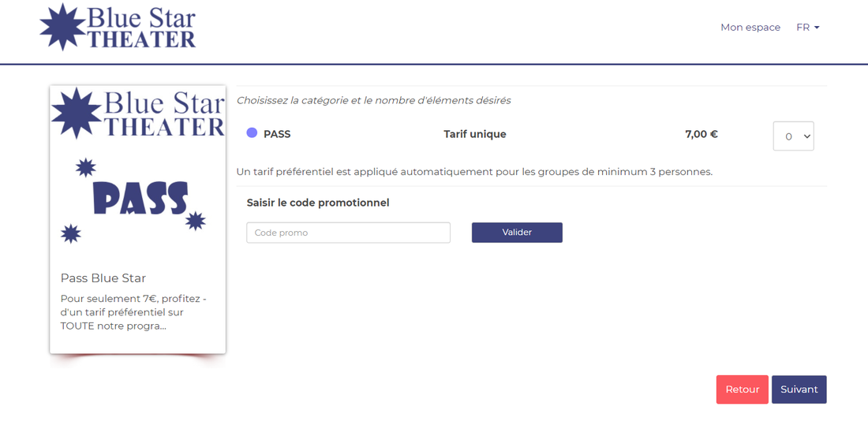The image size is (868, 421).
Task: Click the star above the large PASS lettering
Action: 85,167
